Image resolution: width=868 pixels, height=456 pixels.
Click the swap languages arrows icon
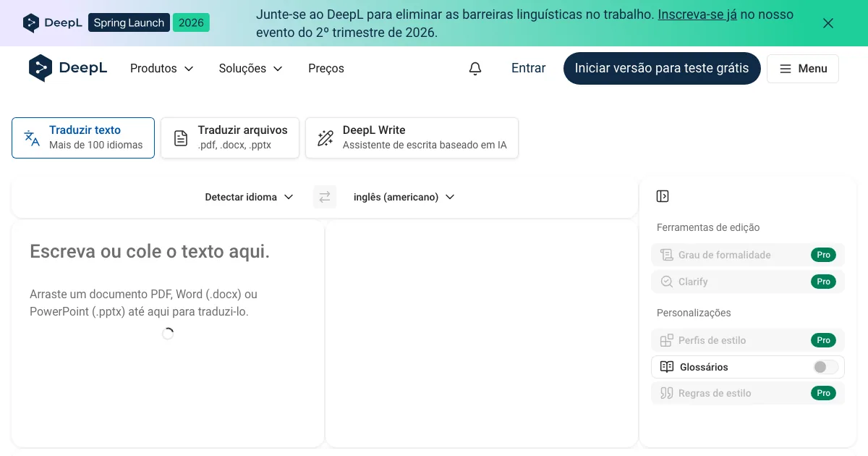coord(325,197)
